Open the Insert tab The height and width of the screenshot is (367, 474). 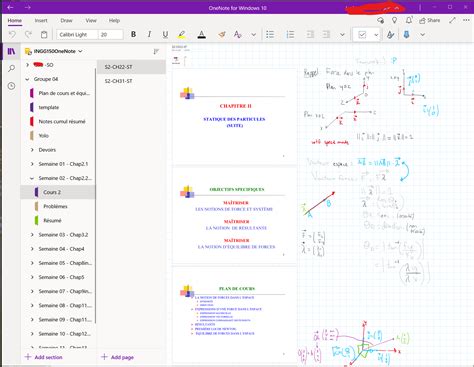pyautogui.click(x=41, y=20)
